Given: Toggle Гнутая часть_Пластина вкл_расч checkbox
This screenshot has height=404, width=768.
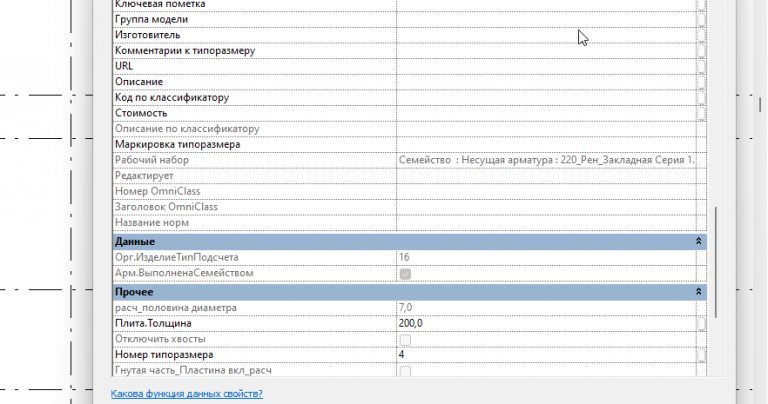Looking at the screenshot, I should coord(405,371).
